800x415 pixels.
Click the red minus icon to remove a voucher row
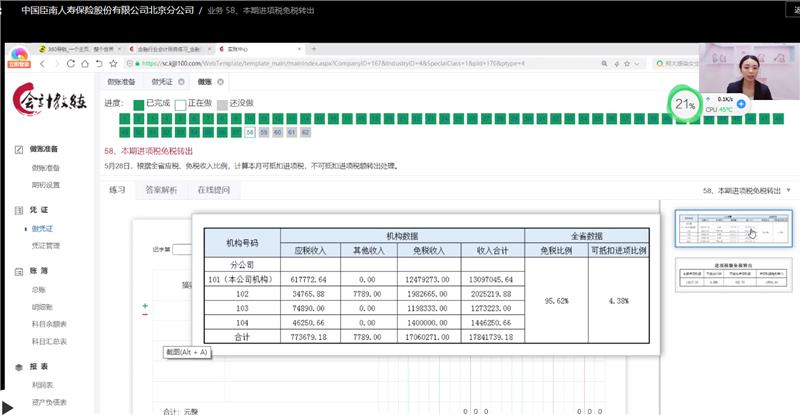pos(146,313)
